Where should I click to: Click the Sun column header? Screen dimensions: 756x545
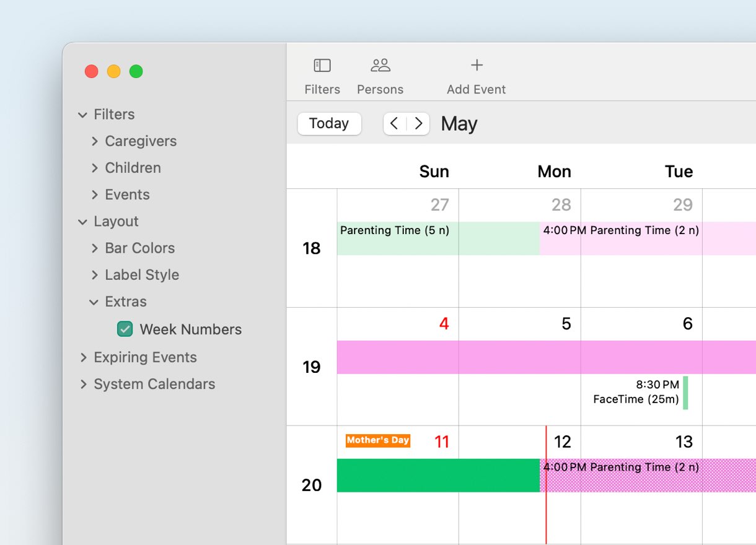tap(434, 172)
